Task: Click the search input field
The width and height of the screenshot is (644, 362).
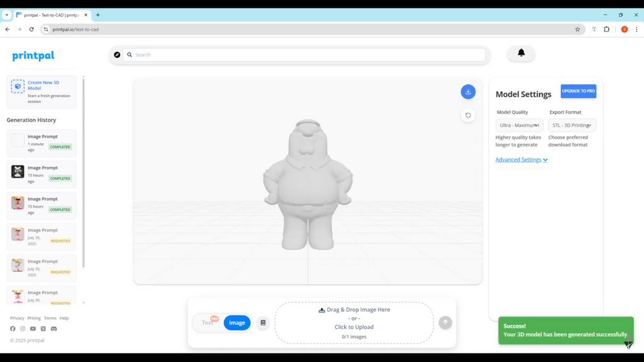Action: click(x=304, y=55)
